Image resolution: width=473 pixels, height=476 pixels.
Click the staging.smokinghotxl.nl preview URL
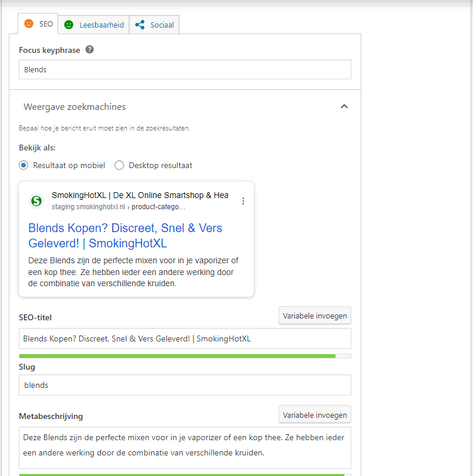(119, 207)
